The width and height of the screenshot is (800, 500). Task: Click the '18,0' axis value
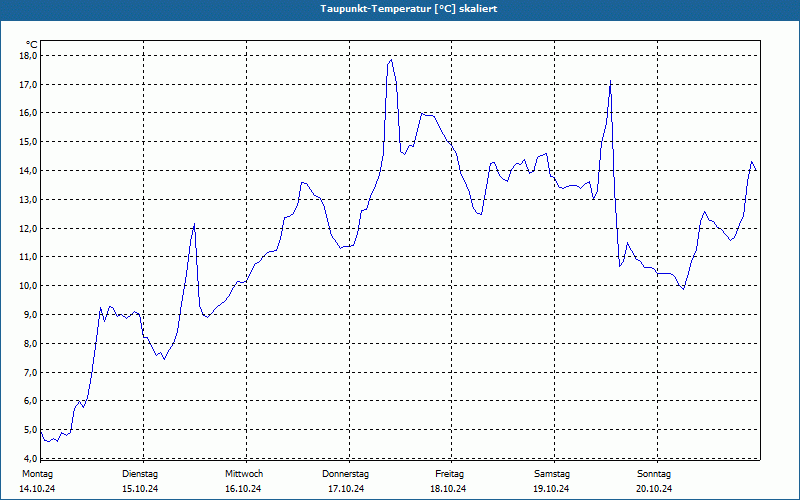(29, 55)
